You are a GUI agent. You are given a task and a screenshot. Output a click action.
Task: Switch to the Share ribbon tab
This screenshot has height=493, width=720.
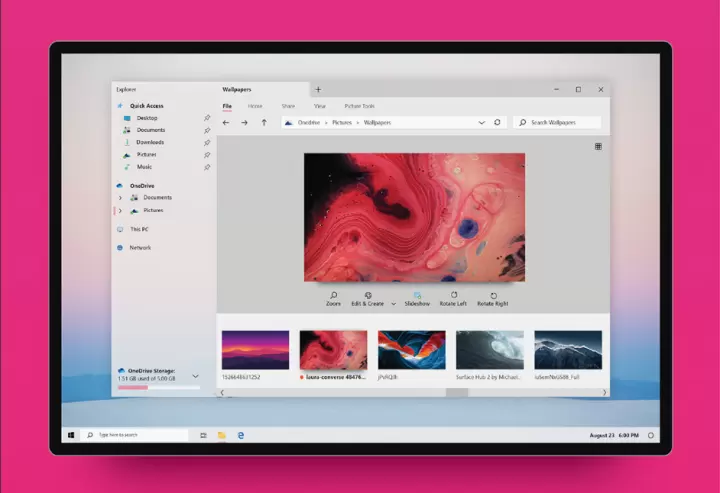(x=288, y=105)
